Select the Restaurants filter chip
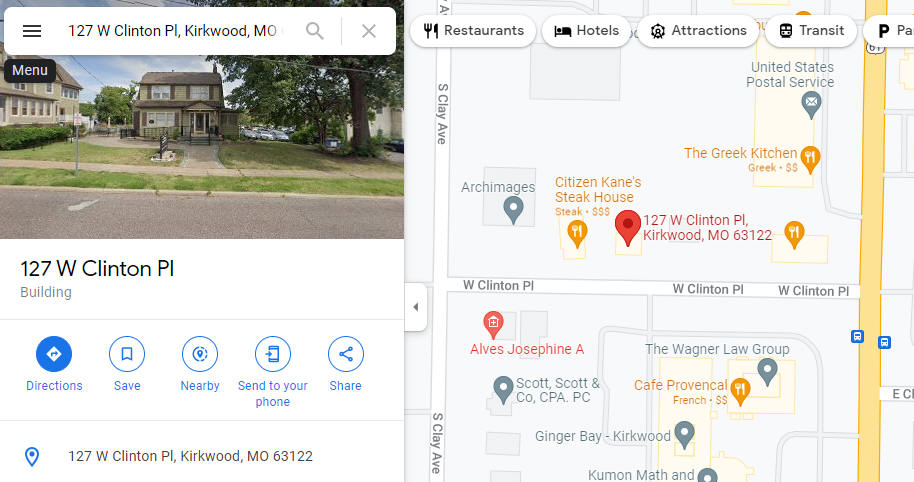 [473, 31]
